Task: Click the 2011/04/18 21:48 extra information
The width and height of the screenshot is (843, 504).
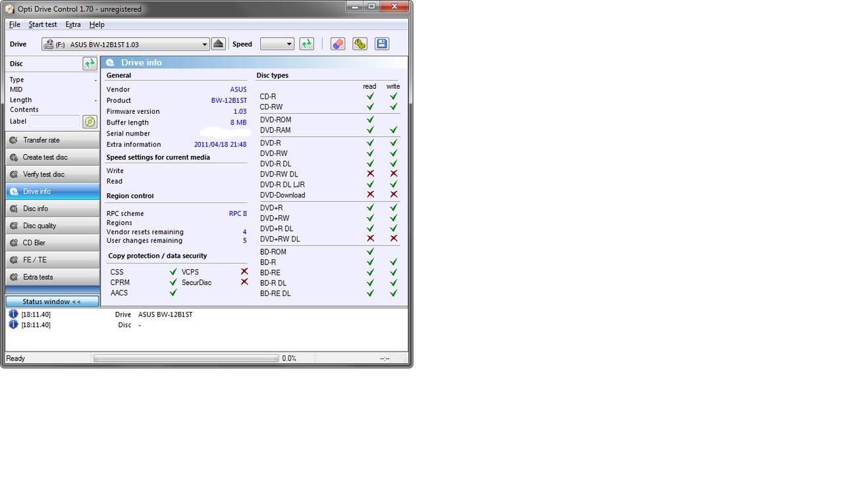Action: point(221,145)
